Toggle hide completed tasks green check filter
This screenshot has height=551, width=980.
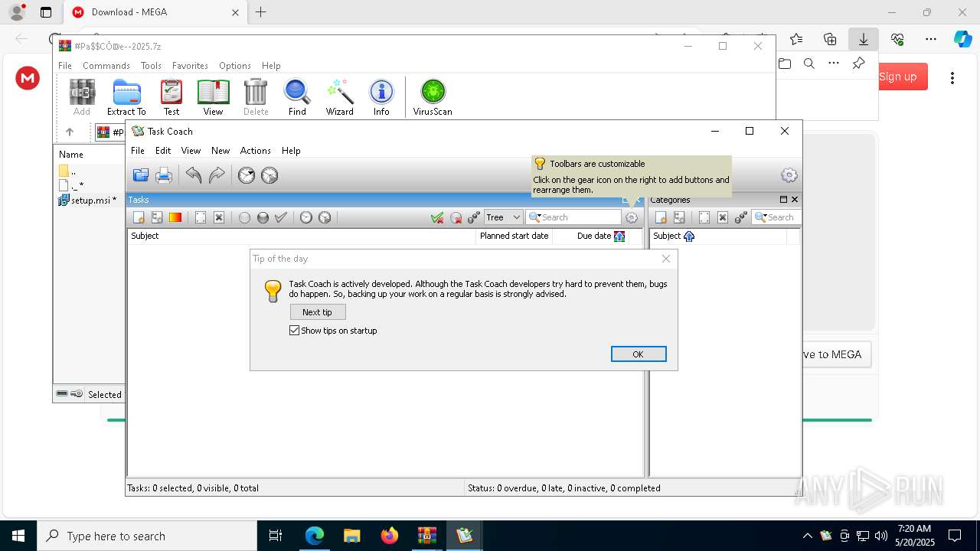[437, 218]
